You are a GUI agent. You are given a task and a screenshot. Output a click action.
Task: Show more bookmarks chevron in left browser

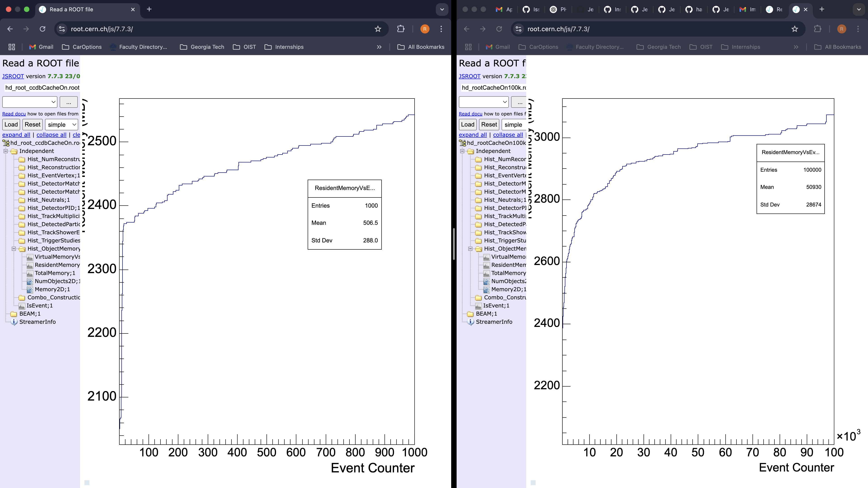(379, 47)
